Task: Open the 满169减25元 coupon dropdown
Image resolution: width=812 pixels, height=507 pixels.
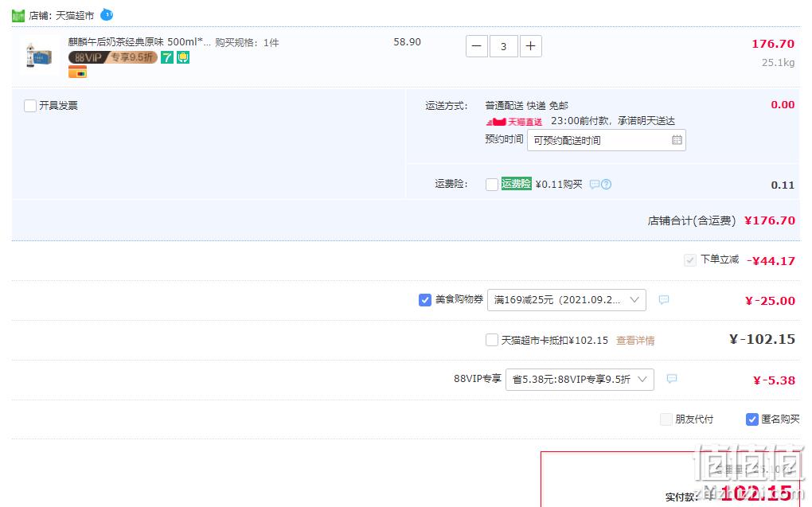Action: [567, 300]
